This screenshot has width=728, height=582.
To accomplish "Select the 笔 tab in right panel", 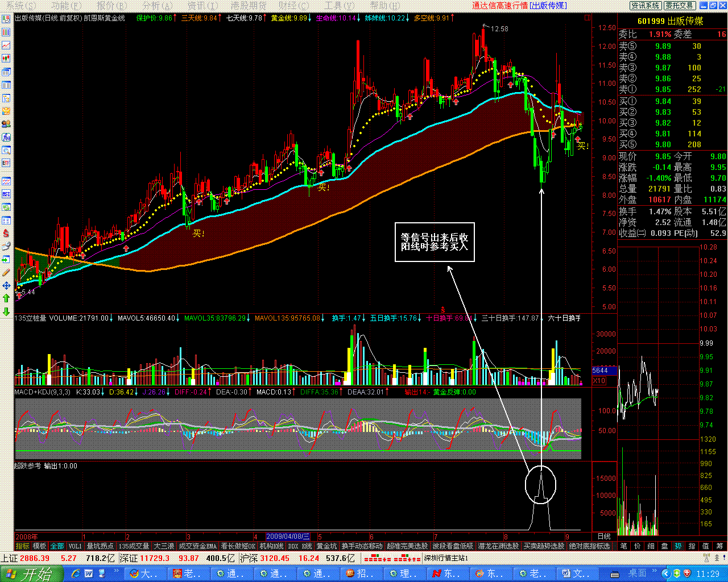I will coord(623,546).
